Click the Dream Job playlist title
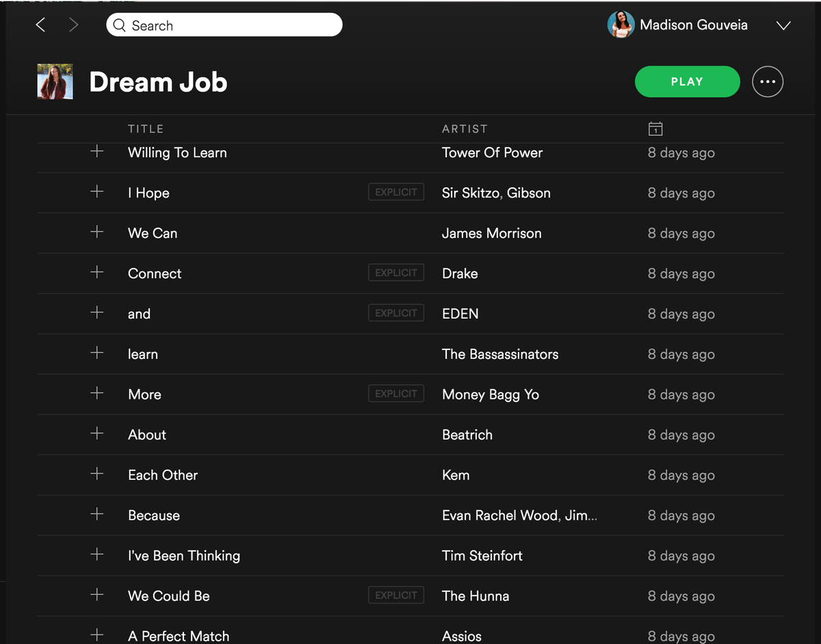Viewport: 821px width, 644px height. tap(158, 82)
